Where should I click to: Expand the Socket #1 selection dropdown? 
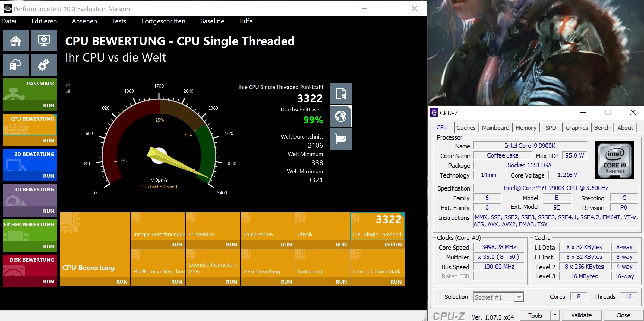pos(519,297)
